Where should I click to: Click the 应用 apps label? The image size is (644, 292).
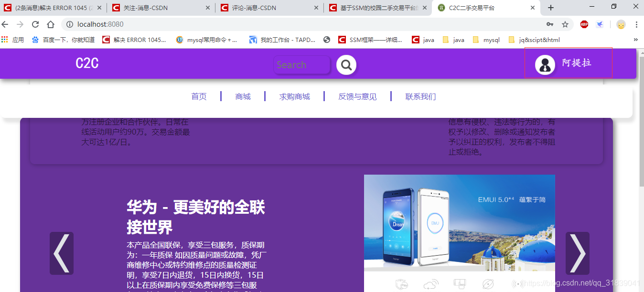(18, 40)
